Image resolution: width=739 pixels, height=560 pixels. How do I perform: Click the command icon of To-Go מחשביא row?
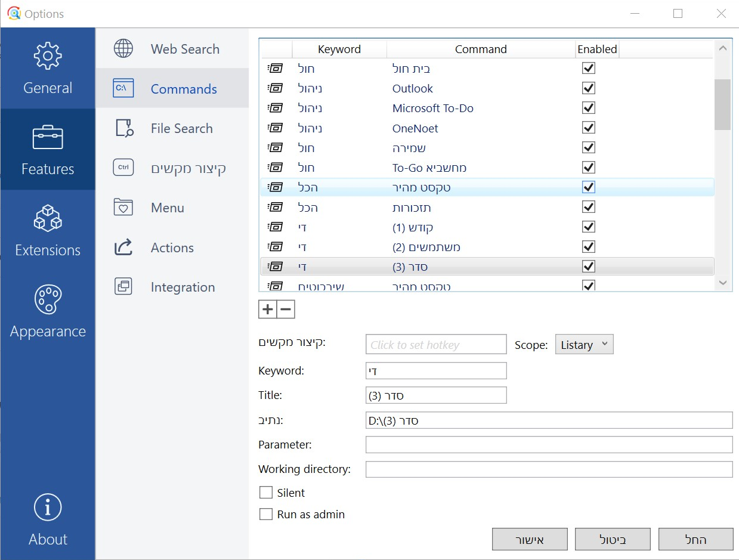point(275,167)
